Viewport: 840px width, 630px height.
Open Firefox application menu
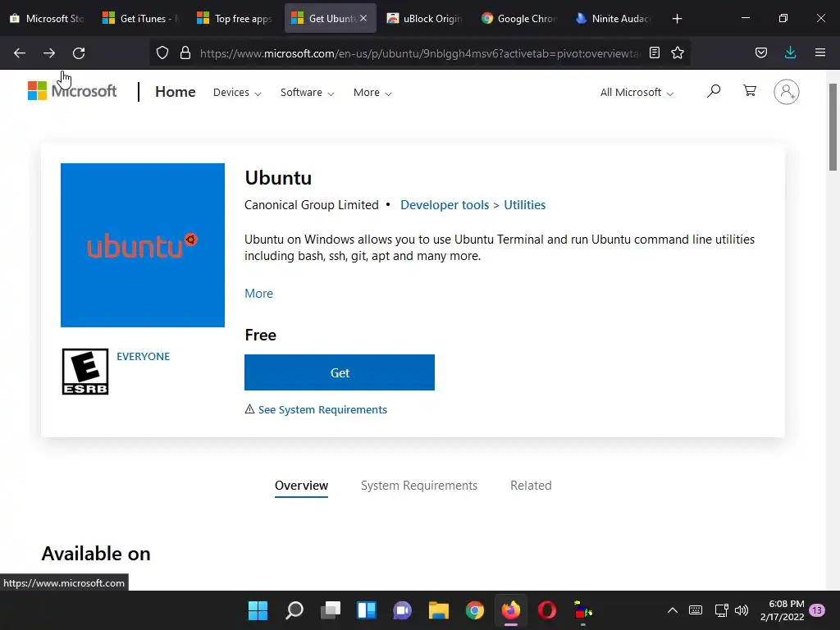click(x=820, y=52)
